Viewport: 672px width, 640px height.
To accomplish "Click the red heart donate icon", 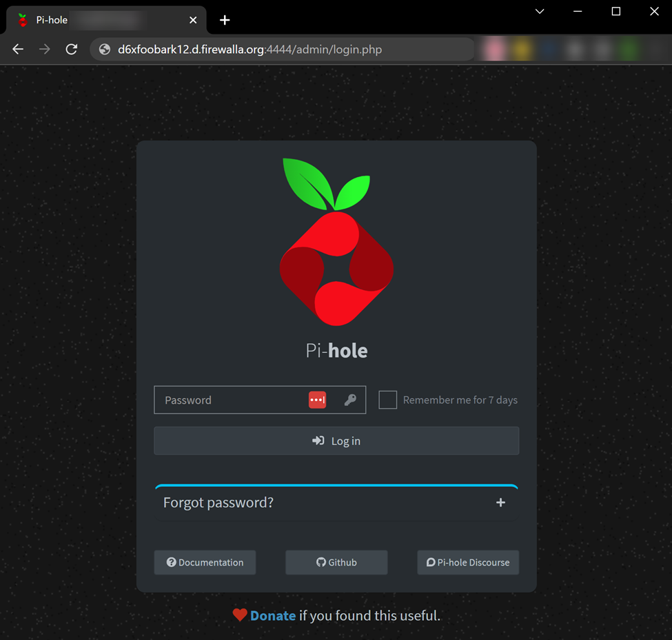I will [x=240, y=615].
